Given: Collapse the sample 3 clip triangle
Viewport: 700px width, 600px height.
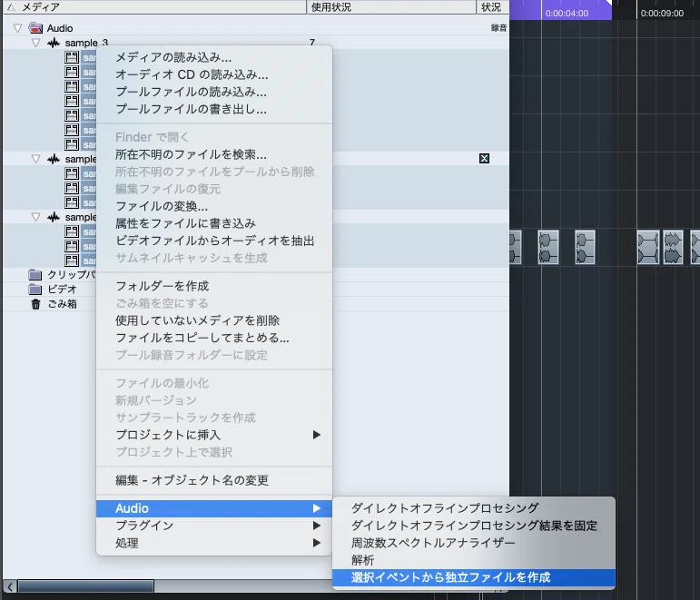Looking at the screenshot, I should click(x=35, y=43).
